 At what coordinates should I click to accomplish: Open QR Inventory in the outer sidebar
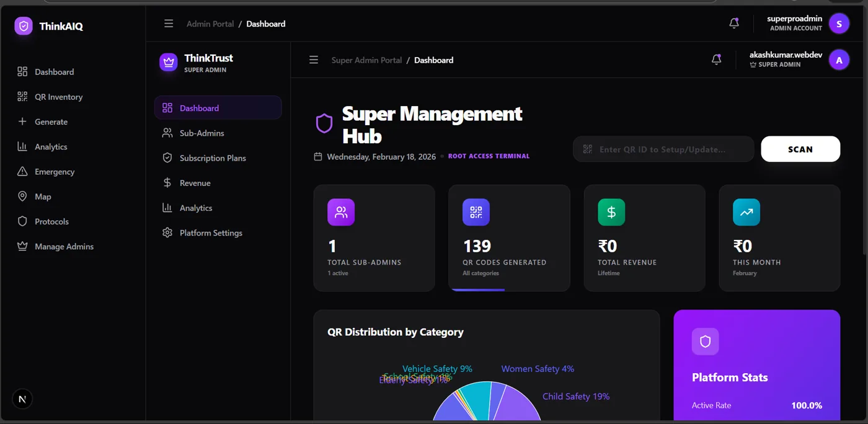(x=58, y=97)
